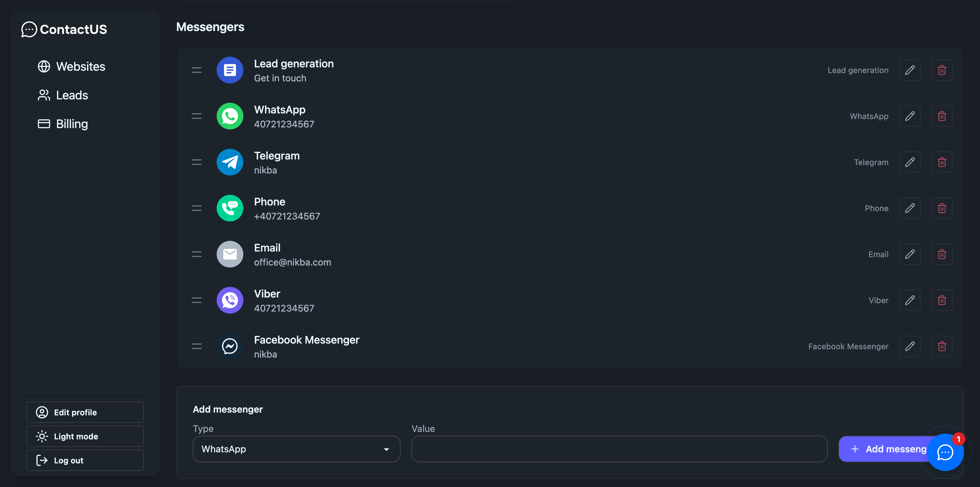Click the Lead generation chat icon

[230, 70]
